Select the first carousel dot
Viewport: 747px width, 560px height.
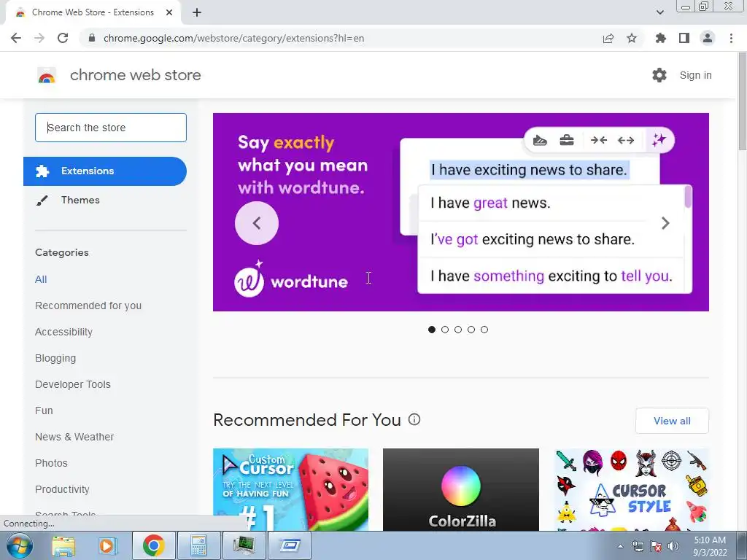click(x=432, y=330)
